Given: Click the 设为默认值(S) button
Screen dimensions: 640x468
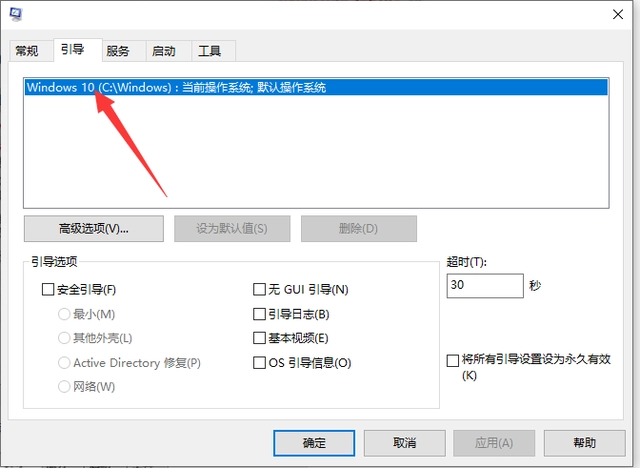Looking at the screenshot, I should (x=232, y=228).
